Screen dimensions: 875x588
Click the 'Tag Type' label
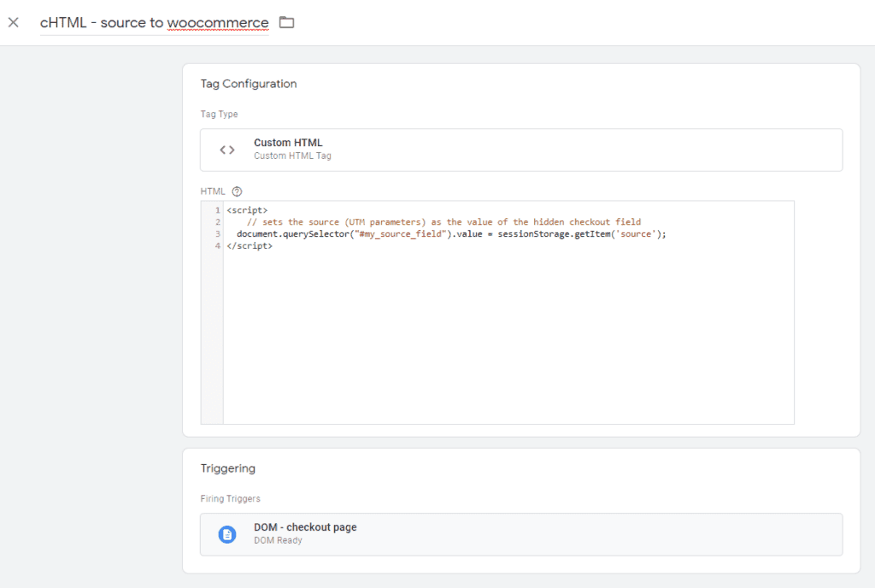click(219, 114)
